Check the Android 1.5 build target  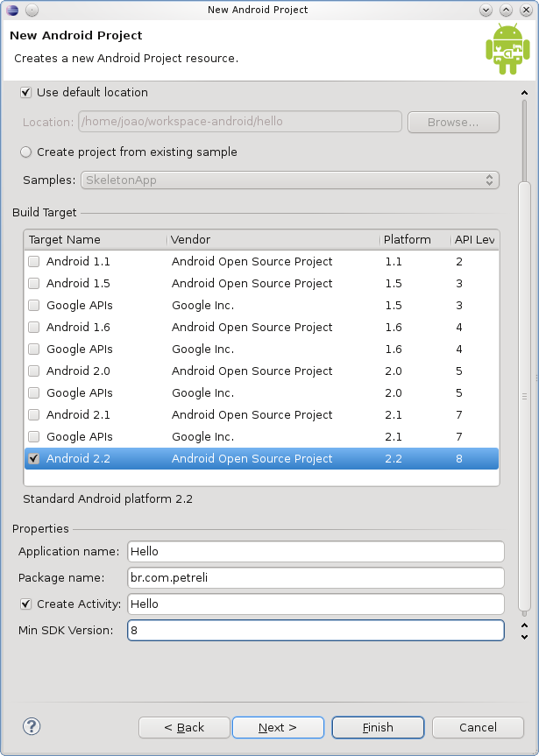coord(33,283)
